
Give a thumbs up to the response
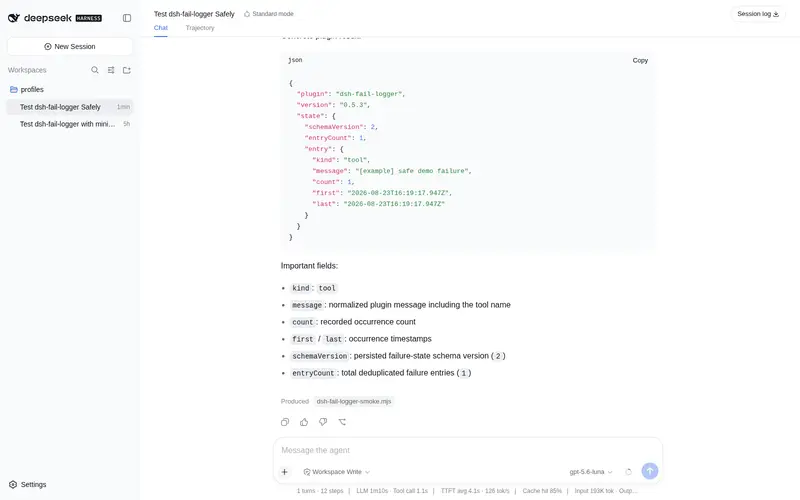coord(304,422)
